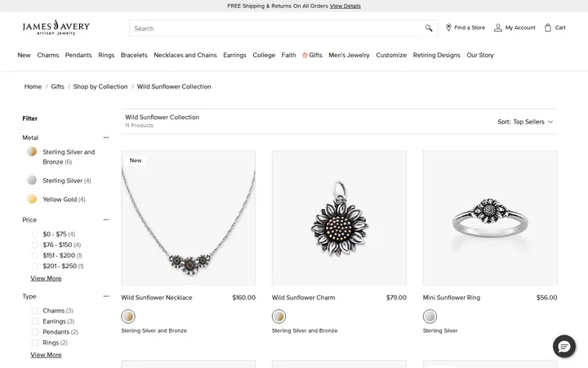Open the Cart bag icon

tap(547, 28)
